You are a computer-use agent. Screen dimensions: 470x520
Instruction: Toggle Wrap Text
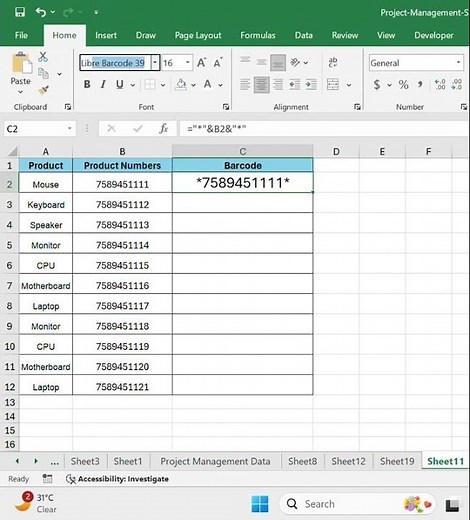pos(333,62)
